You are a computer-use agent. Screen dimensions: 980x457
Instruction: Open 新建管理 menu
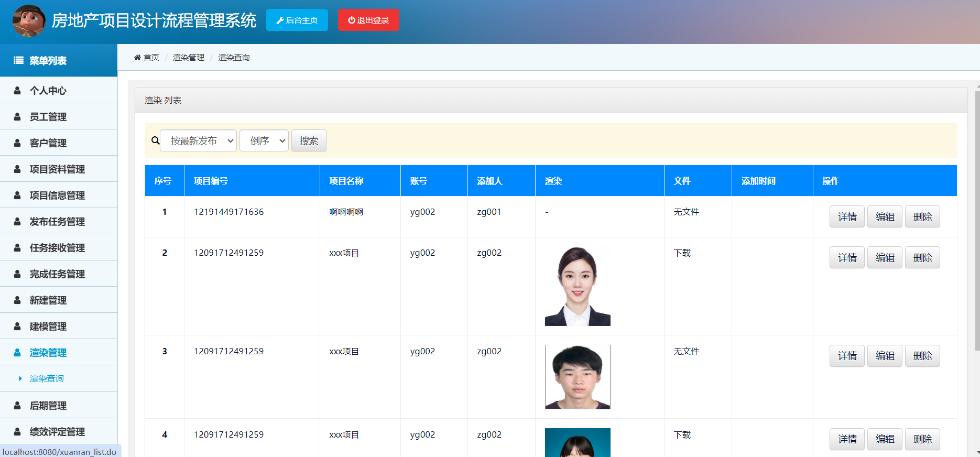pos(59,300)
